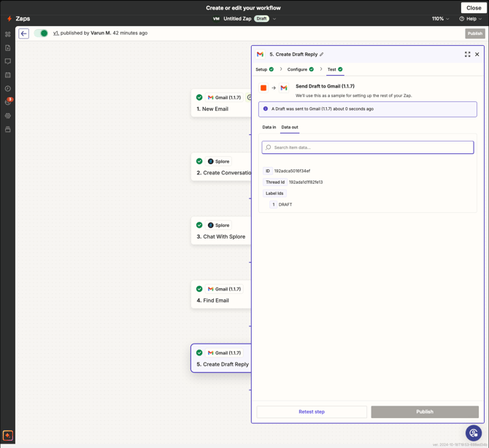Click the pencil rename icon beside step title
The image size is (489, 448).
point(322,54)
